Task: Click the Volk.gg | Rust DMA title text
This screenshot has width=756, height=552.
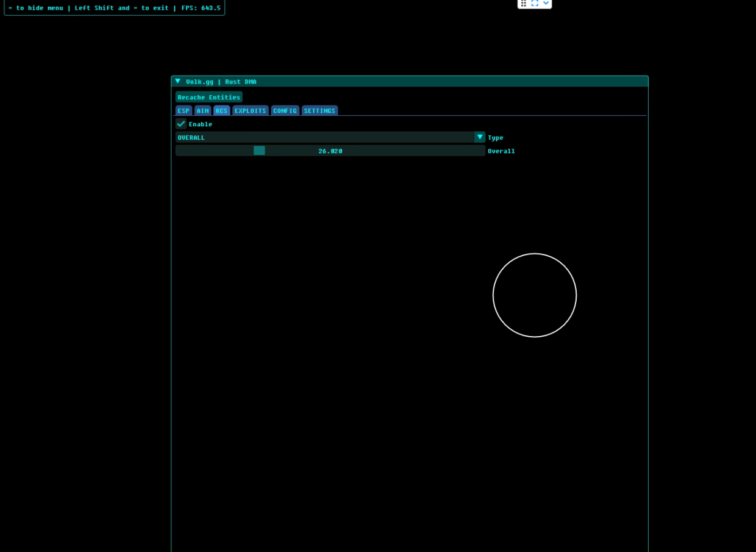Action: (221, 82)
